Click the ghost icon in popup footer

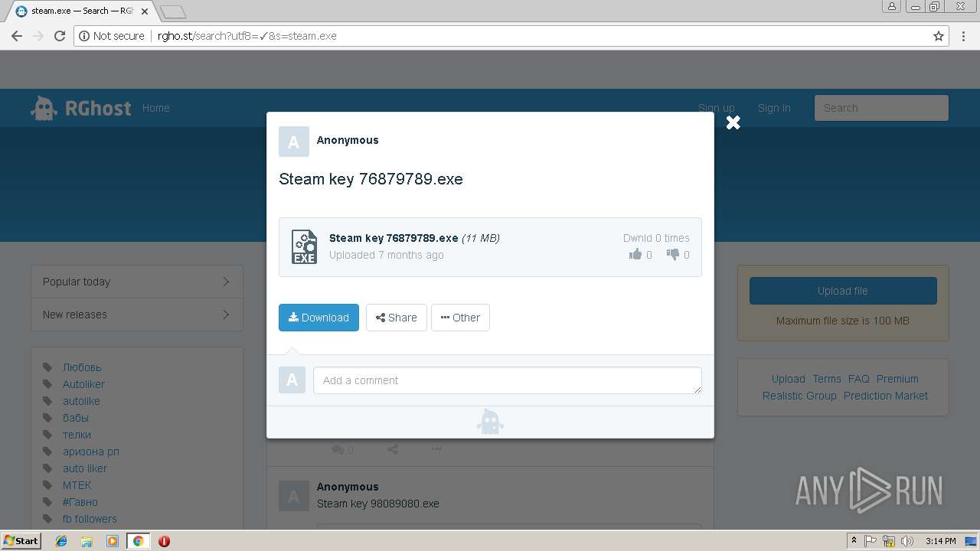tap(490, 422)
